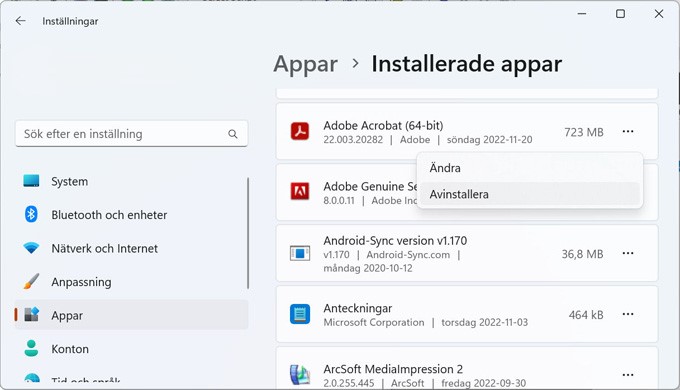680x390 pixels.
Task: Click the fredag 2022-09-30 date
Action: tap(484, 383)
